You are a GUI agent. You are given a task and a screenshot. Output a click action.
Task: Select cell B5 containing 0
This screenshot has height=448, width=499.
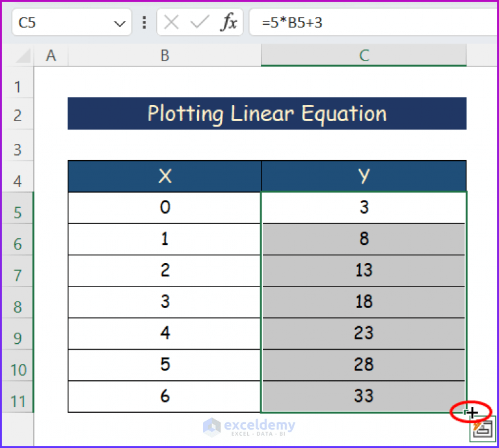(x=165, y=208)
